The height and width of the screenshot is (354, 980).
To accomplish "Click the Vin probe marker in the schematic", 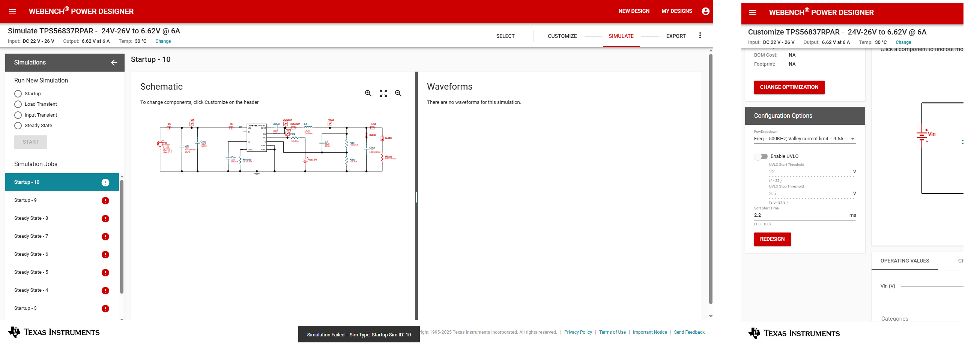I will coord(192,124).
